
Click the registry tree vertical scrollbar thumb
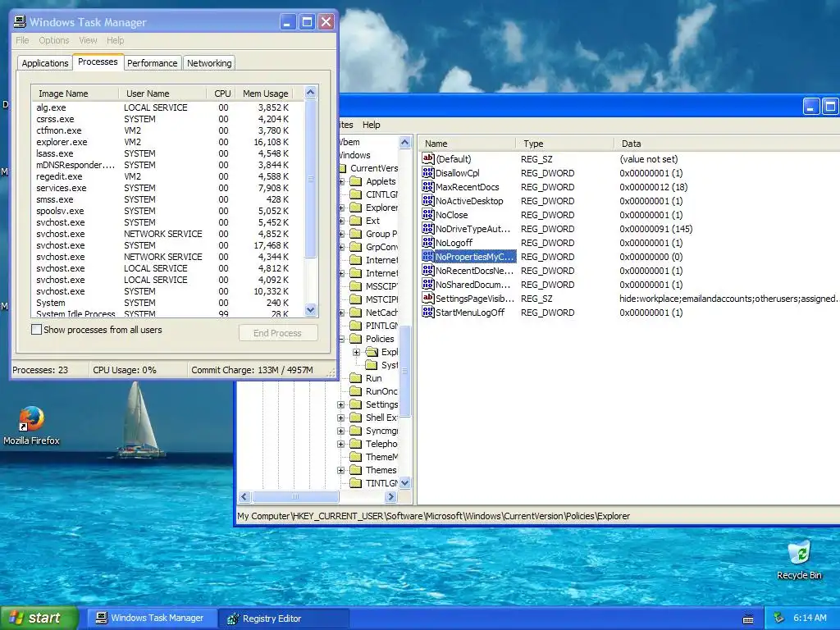[405, 371]
